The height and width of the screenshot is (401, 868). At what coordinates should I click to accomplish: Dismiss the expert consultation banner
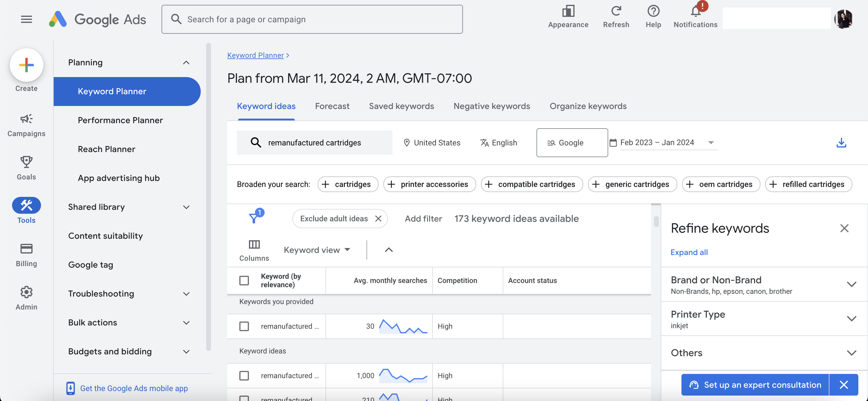(x=843, y=384)
